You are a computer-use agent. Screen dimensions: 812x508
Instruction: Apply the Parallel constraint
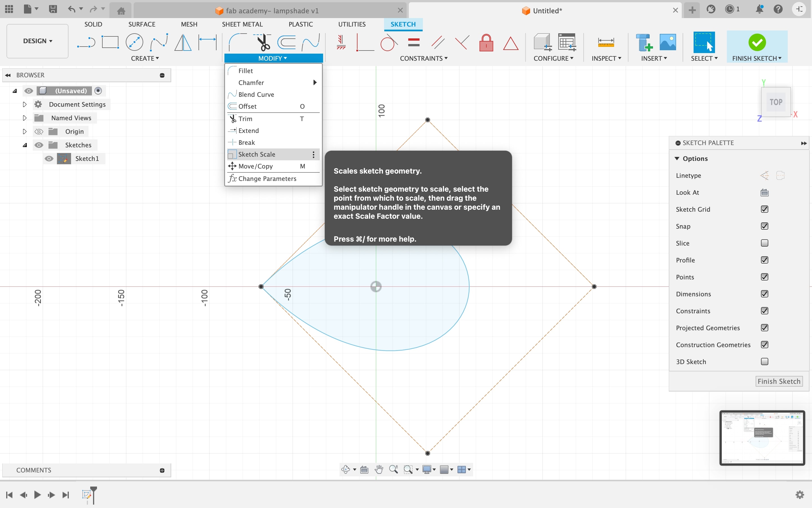438,43
